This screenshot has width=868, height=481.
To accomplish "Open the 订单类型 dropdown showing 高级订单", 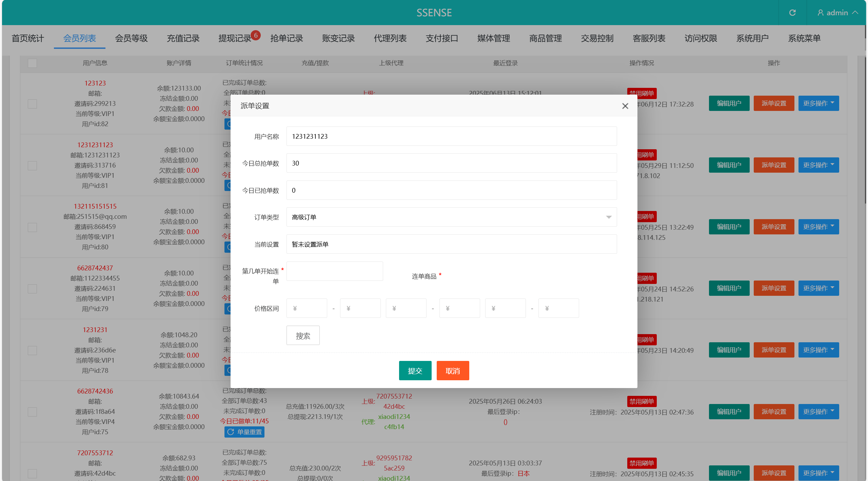I will click(x=451, y=217).
